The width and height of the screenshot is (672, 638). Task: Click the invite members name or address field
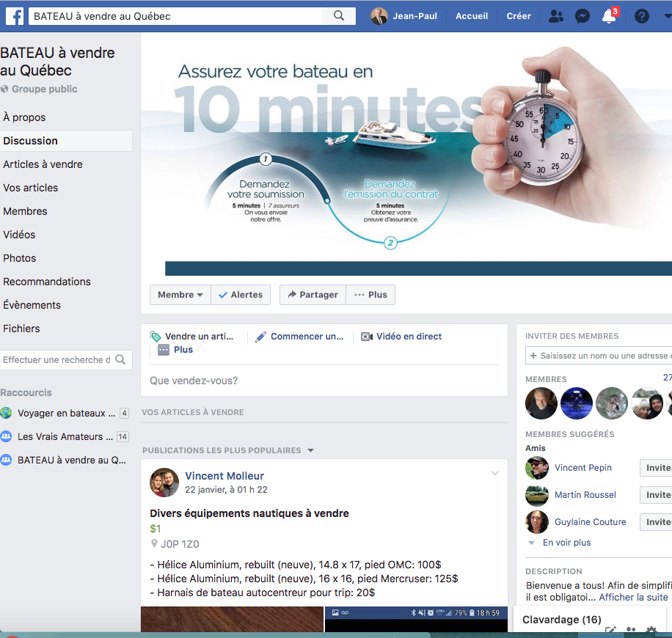click(599, 356)
